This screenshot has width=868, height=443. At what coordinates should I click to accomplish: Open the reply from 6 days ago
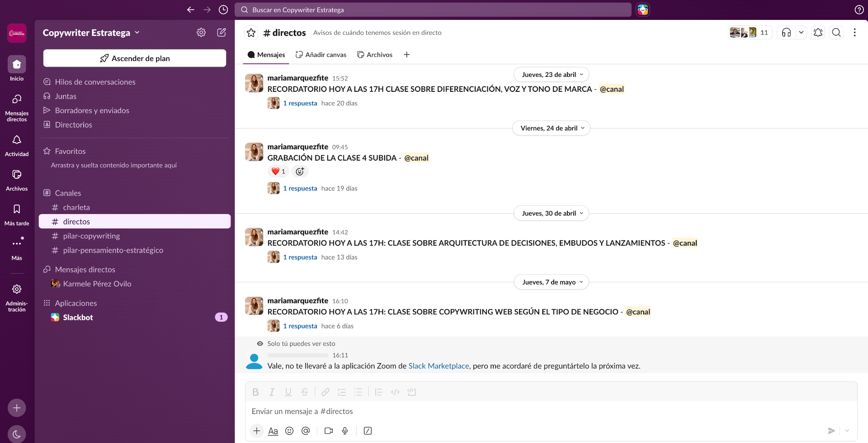coord(300,326)
